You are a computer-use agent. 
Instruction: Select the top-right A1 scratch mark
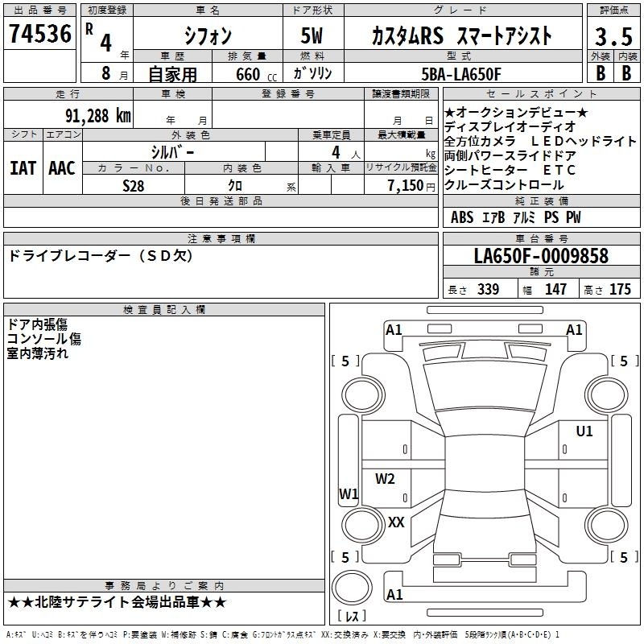click(x=574, y=330)
